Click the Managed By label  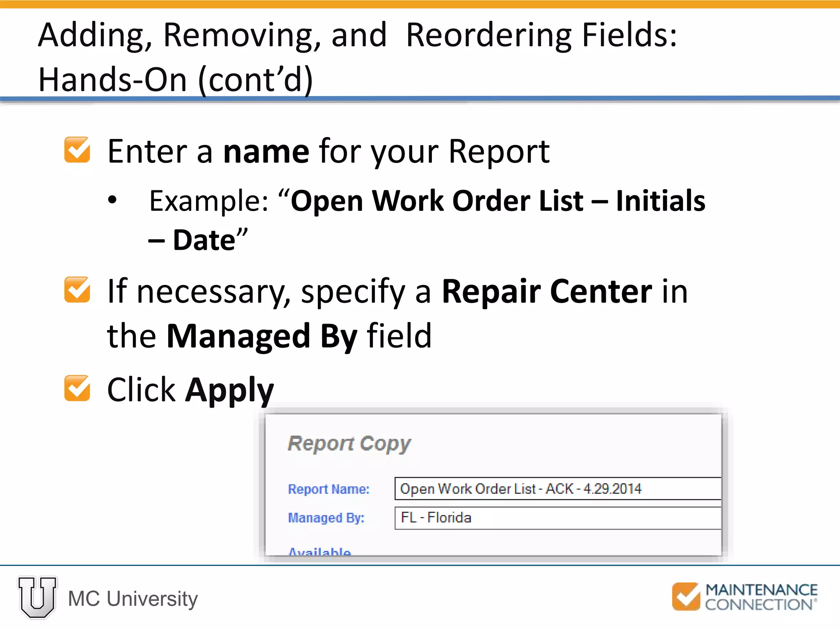tap(326, 518)
